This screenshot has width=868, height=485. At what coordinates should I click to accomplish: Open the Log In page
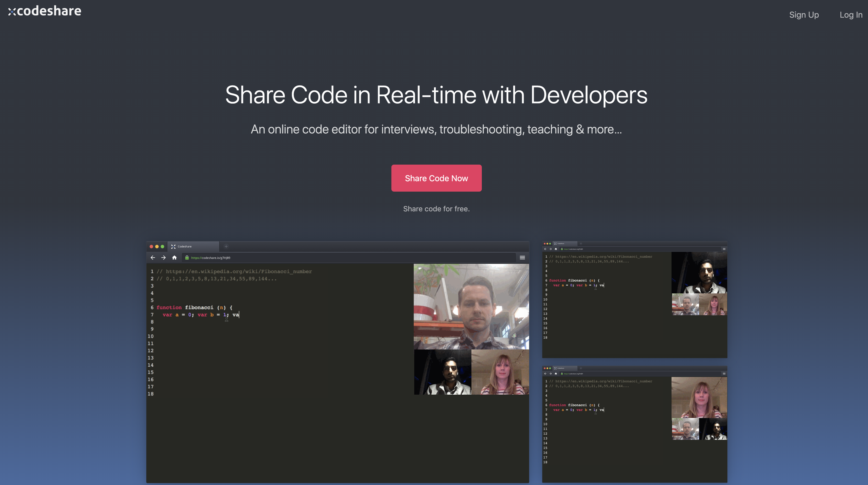pyautogui.click(x=850, y=15)
